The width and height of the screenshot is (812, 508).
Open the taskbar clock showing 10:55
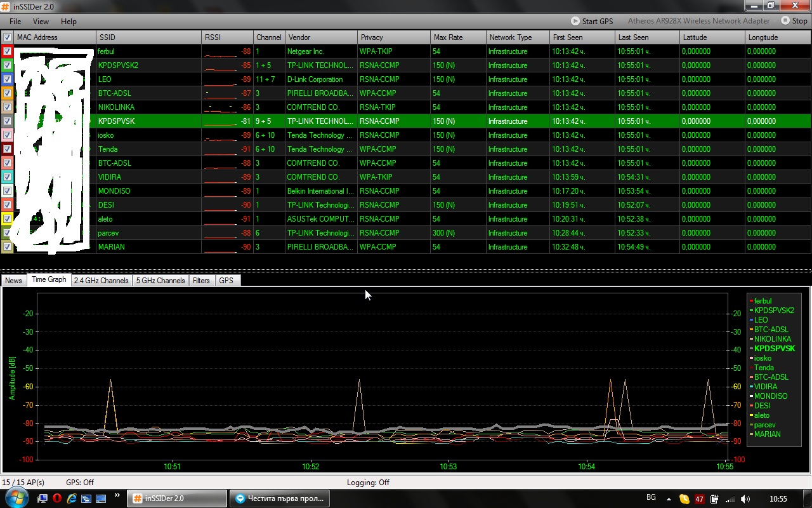point(778,499)
